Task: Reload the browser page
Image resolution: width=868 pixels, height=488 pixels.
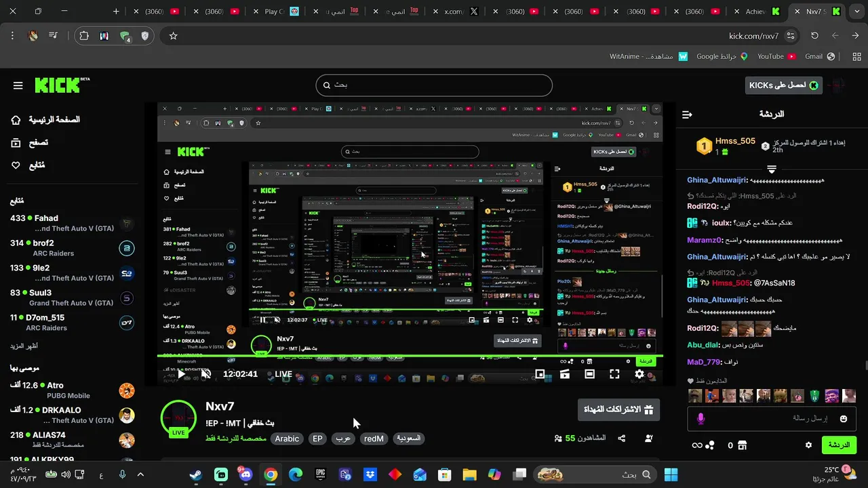Action: tap(814, 36)
